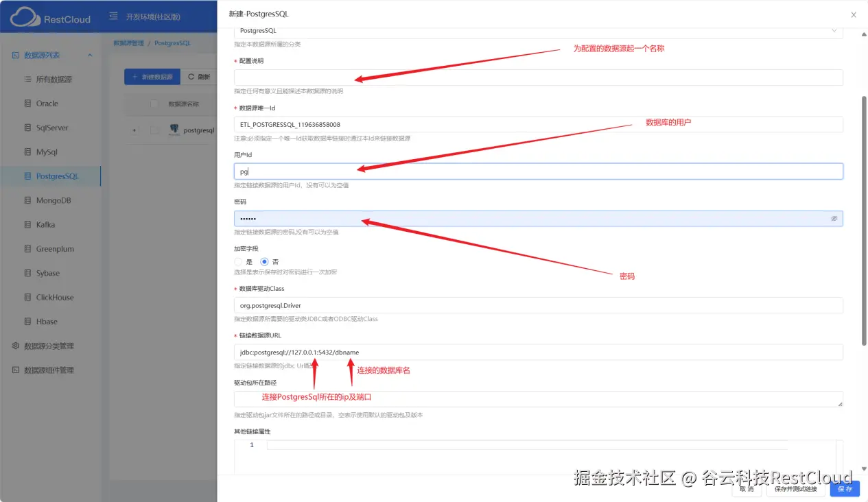Open Kafka data sources
Screen dimensions: 868x502
(x=45, y=225)
